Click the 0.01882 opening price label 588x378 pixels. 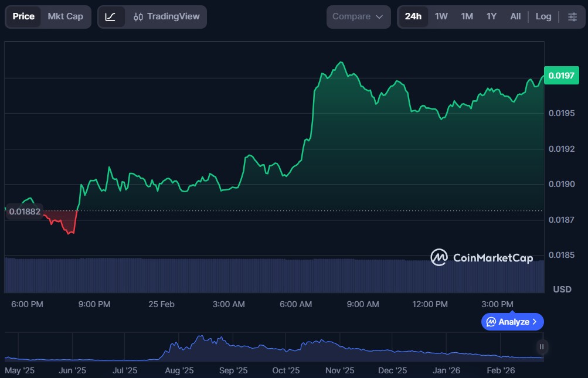(25, 212)
